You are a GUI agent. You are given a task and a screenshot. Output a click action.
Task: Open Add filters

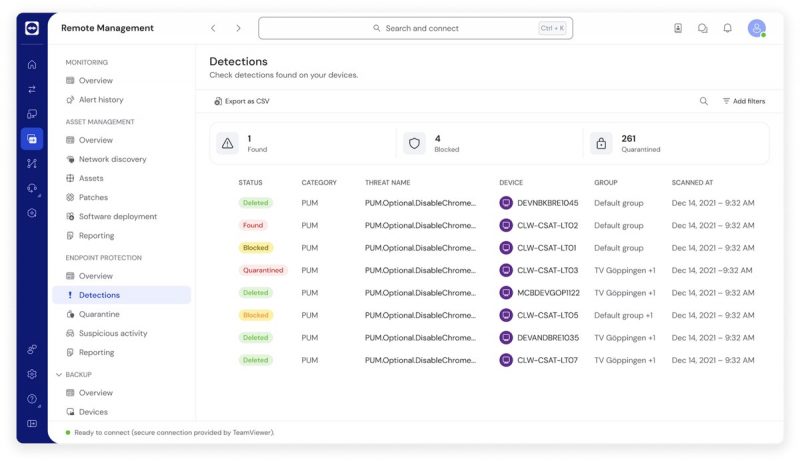[x=744, y=101]
